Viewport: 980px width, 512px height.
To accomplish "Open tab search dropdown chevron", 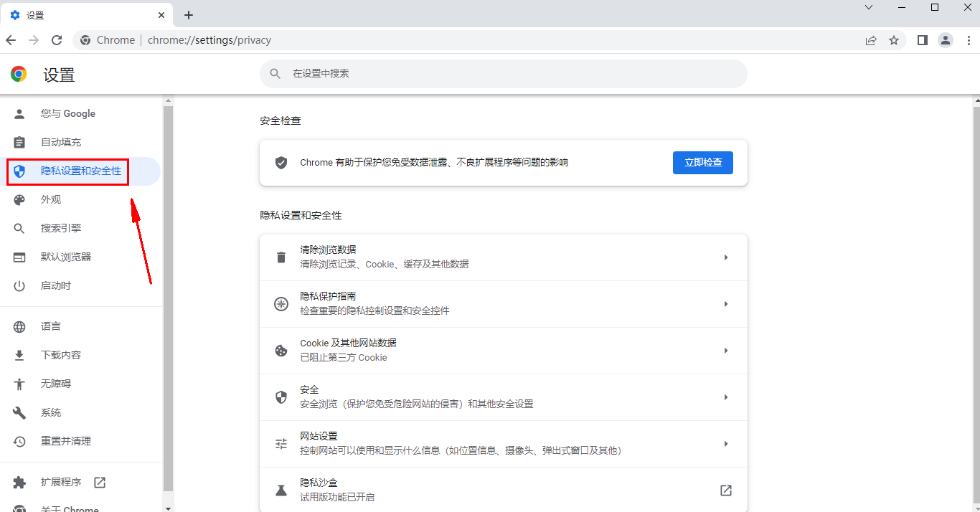I will click(869, 7).
